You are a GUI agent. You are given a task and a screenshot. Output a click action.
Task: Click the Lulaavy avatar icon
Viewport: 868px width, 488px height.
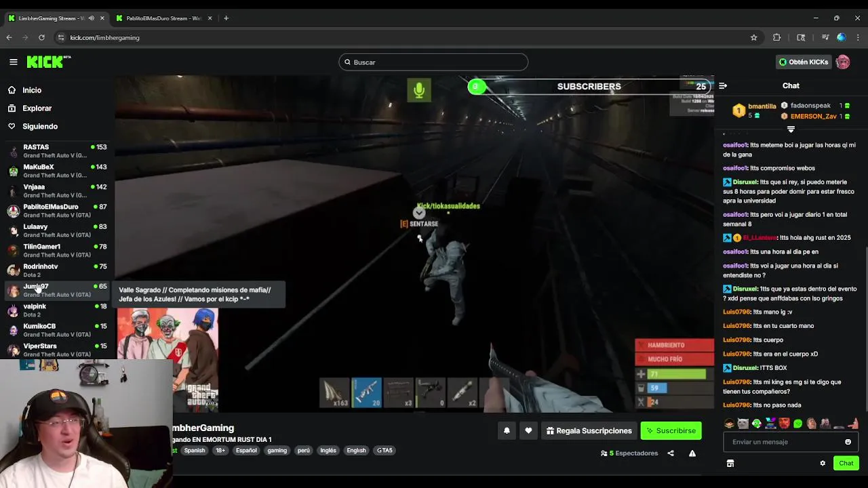(13, 231)
